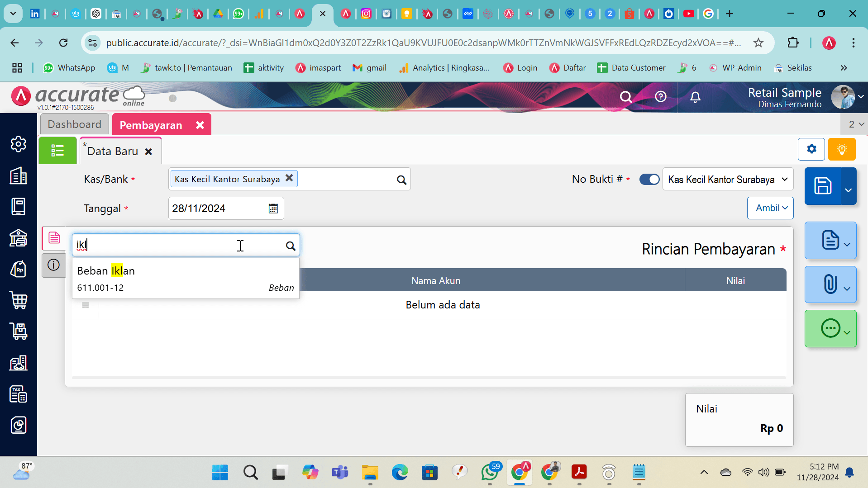Image resolution: width=868 pixels, height=488 pixels.
Task: Click the yellow lightbulb tips button
Action: (x=841, y=149)
